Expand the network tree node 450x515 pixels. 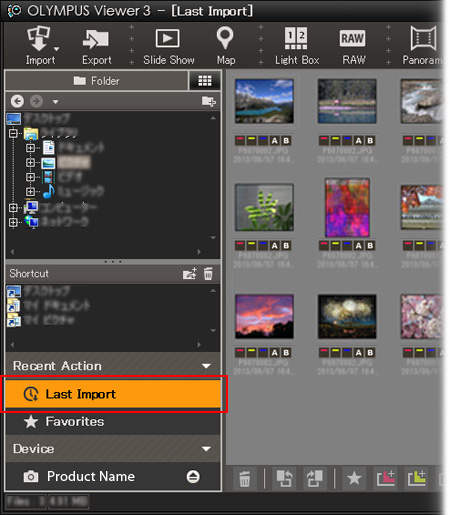[13, 222]
